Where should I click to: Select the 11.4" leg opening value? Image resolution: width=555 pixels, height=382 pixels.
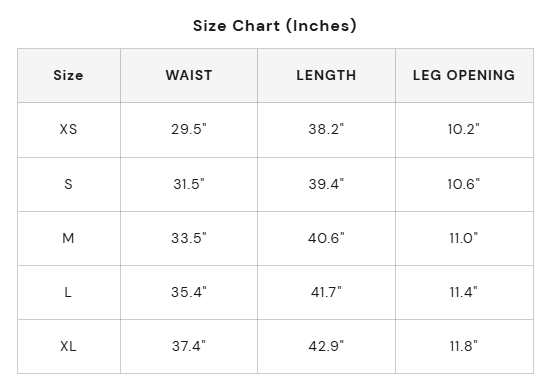click(464, 292)
